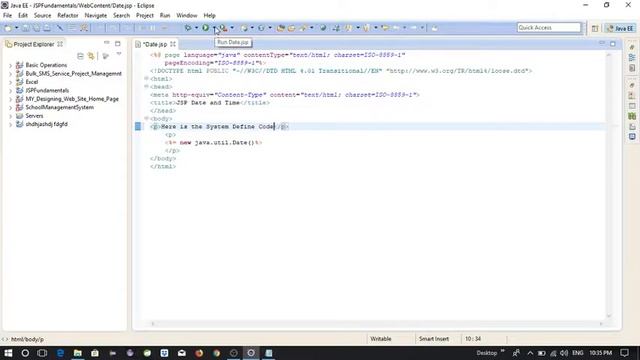Toggle Smart Insert mode in status bar
This screenshot has height=360, width=640.
point(433,339)
